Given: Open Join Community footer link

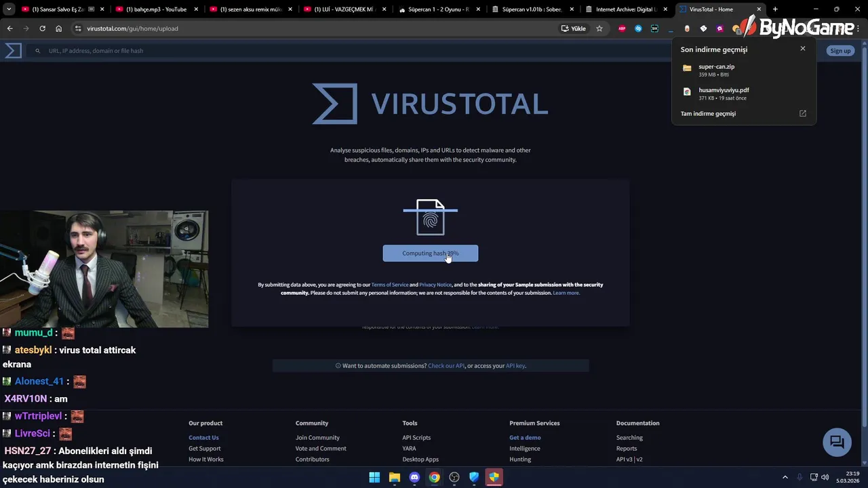Looking at the screenshot, I should 317,438.
